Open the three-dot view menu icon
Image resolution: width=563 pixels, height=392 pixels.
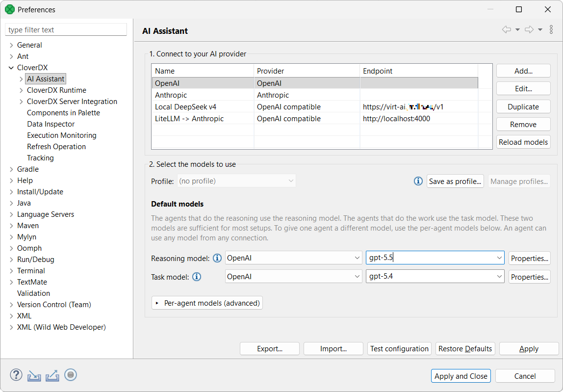click(x=551, y=29)
